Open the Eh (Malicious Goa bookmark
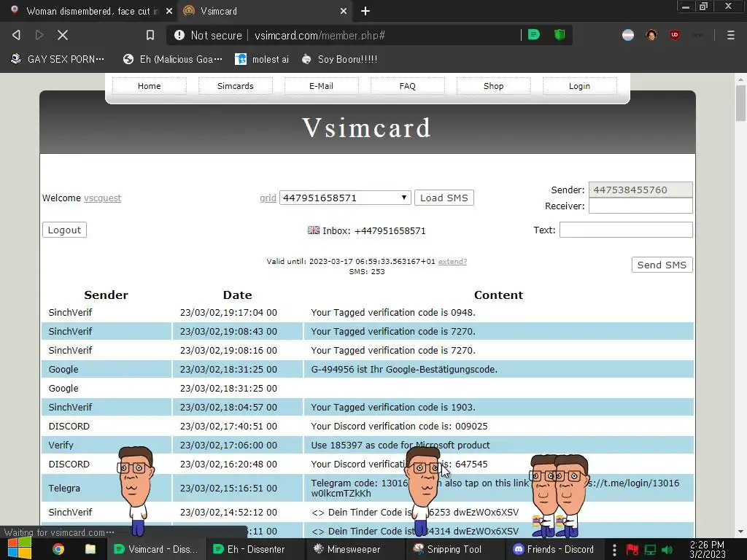 pyautogui.click(x=173, y=59)
